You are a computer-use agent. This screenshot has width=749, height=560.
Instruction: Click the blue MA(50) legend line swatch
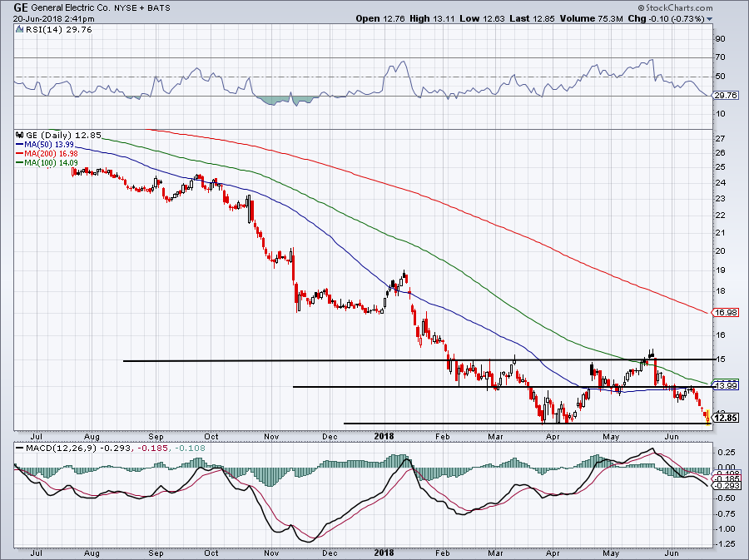coord(20,144)
